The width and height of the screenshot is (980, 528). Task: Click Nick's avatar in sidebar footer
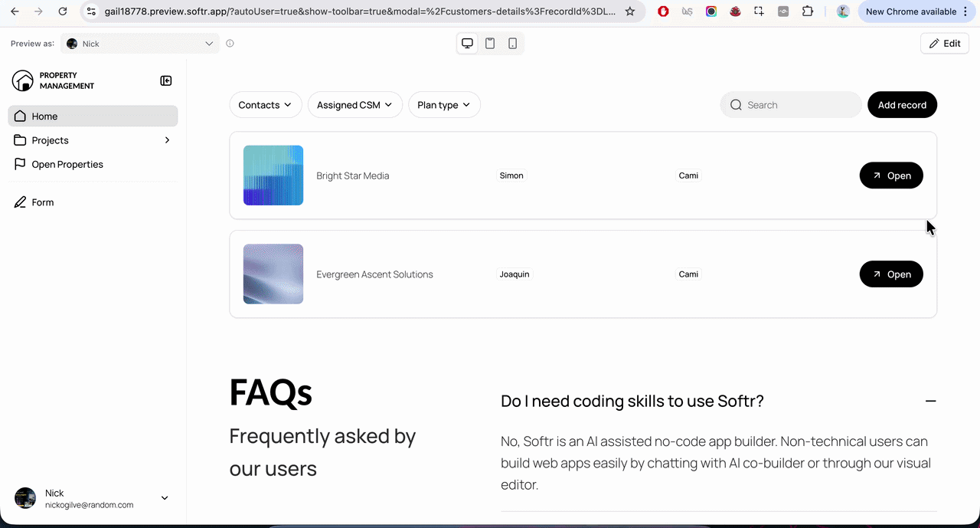(25, 498)
